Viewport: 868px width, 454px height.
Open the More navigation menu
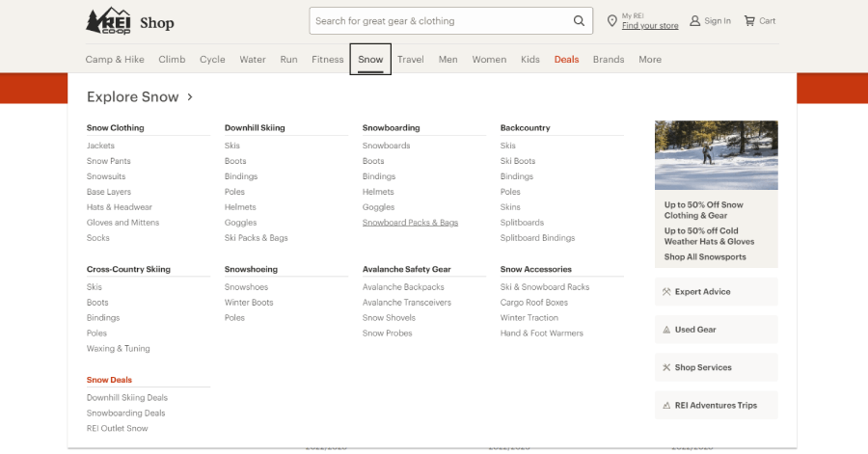pyautogui.click(x=650, y=60)
